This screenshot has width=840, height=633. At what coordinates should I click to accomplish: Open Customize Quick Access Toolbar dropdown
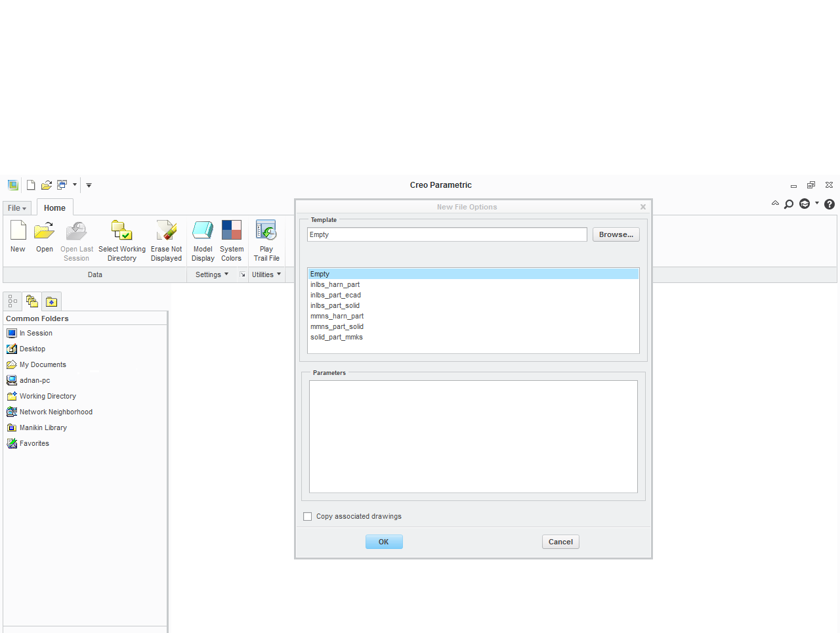pyautogui.click(x=89, y=185)
